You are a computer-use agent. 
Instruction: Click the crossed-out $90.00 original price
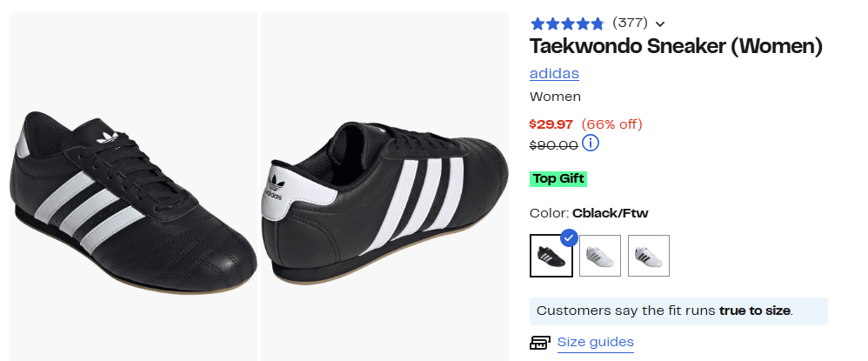553,145
